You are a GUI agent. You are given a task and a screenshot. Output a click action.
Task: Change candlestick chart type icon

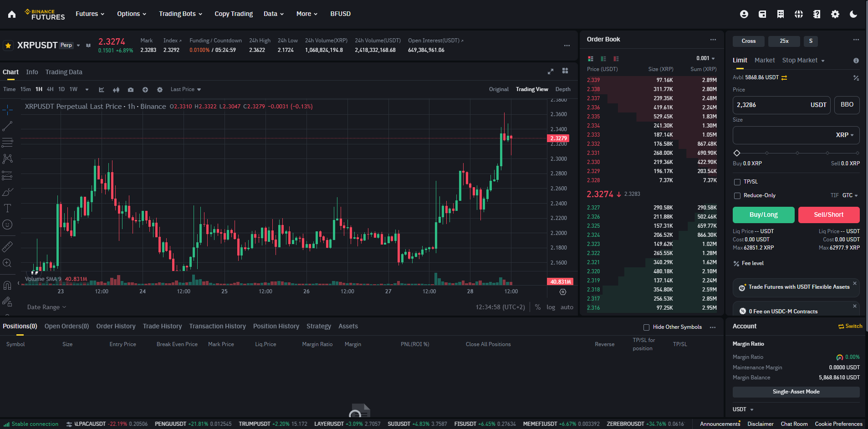tap(116, 90)
